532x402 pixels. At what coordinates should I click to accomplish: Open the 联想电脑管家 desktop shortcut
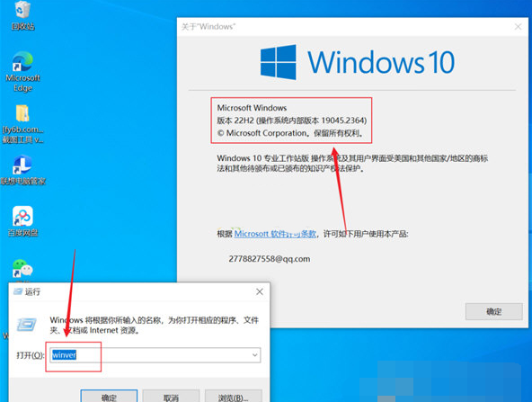tap(22, 170)
